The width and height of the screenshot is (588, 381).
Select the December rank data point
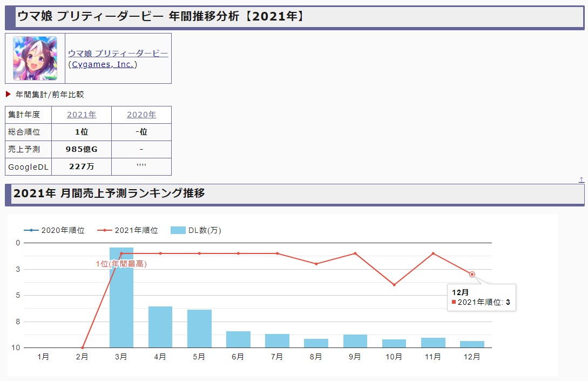coord(472,275)
